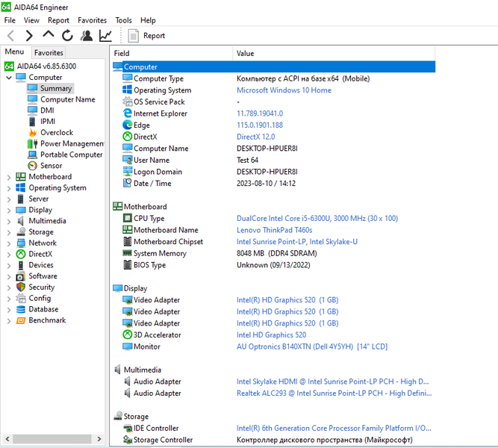498x448 pixels.
Task: Expand the Operating System tree node
Action: tap(9, 188)
